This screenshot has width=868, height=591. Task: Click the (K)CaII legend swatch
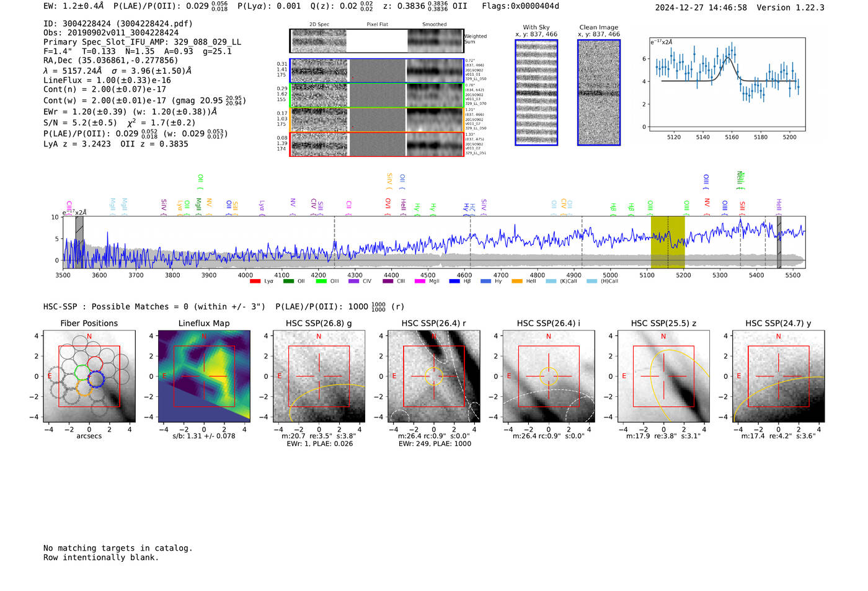tap(551, 282)
